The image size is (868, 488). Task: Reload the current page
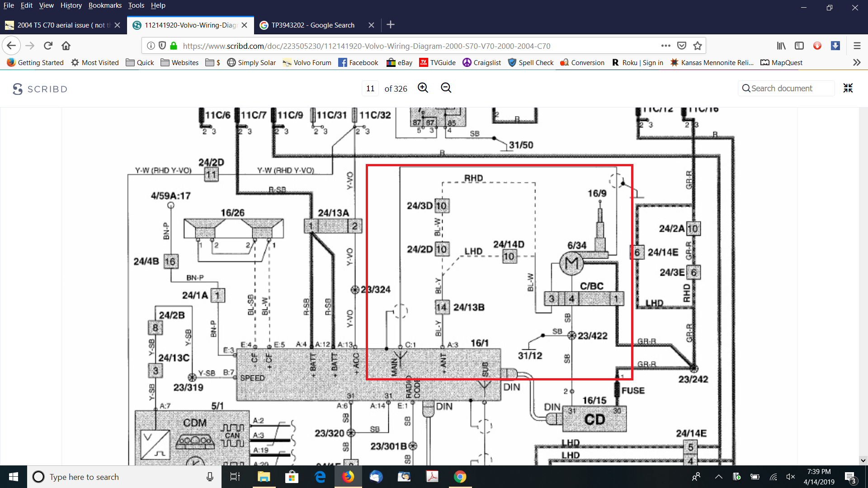tap(48, 46)
